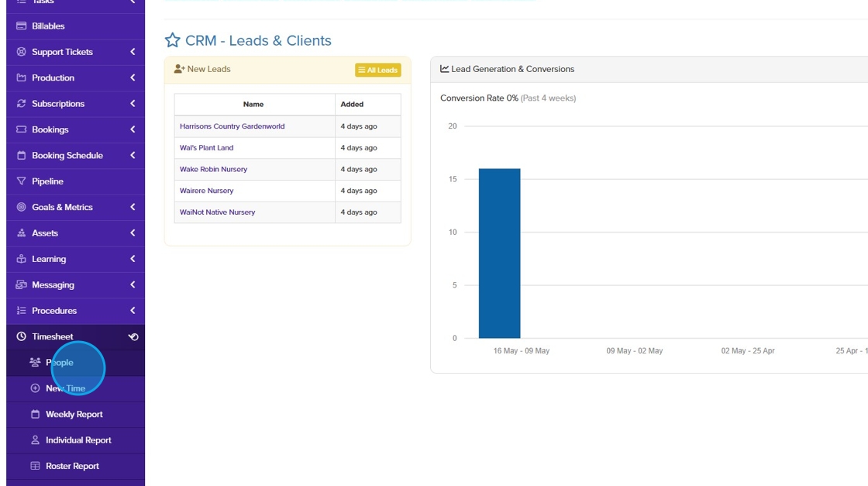Viewport: 868px width, 486px height.
Task: Expand the Subscriptions submenu chevron
Action: [133, 104]
